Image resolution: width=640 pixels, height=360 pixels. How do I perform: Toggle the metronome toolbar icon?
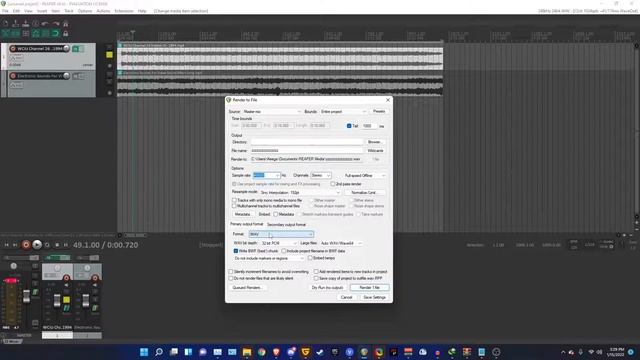click(65, 24)
